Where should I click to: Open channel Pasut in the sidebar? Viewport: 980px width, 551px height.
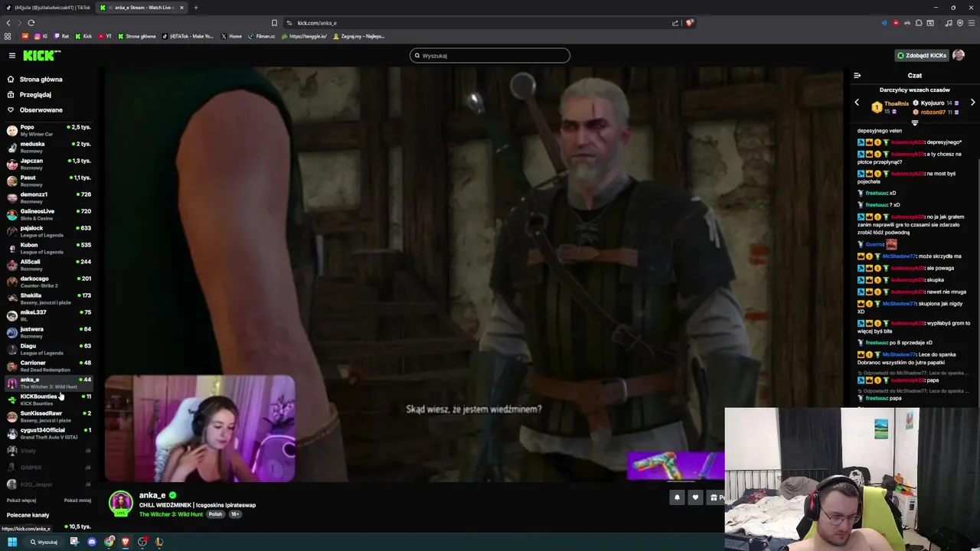tap(47, 181)
